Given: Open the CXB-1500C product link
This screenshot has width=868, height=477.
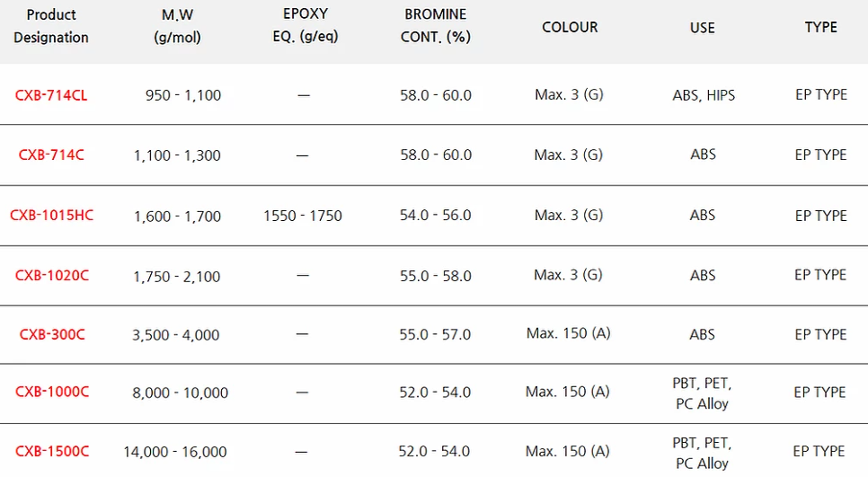Looking at the screenshot, I should click(x=51, y=452).
